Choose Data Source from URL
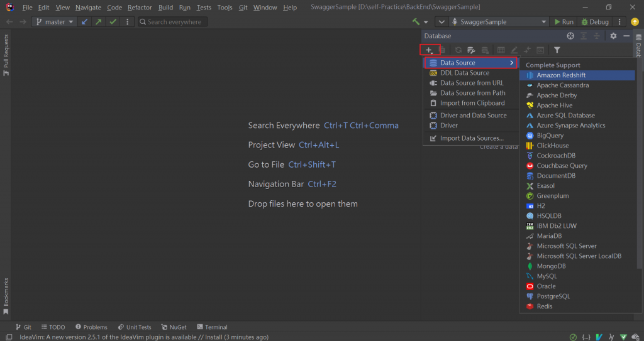This screenshot has height=341, width=644. coord(471,83)
